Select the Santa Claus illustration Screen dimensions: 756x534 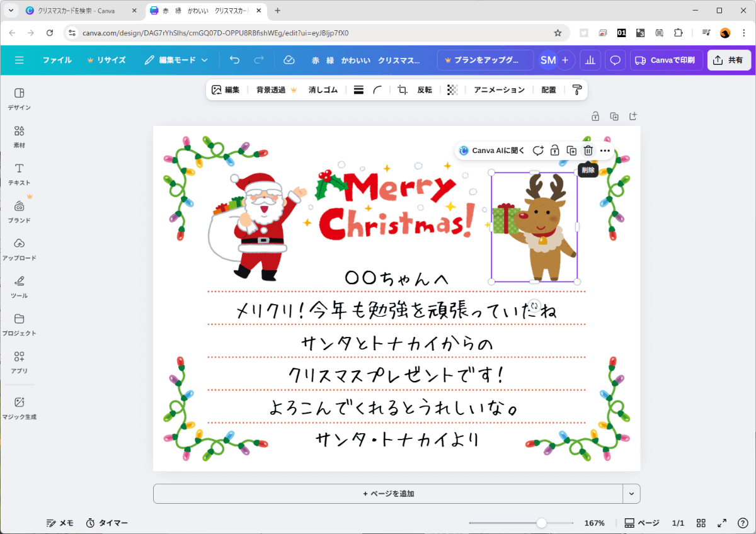(256, 225)
